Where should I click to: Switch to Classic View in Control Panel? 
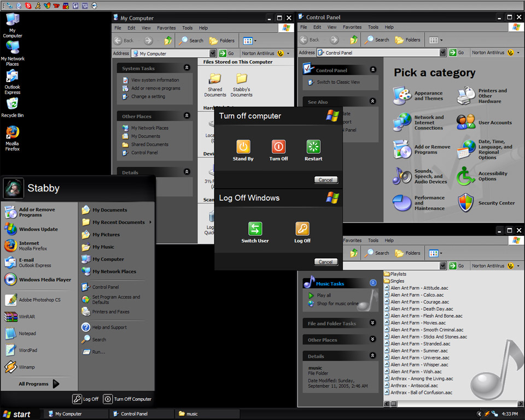pos(340,83)
